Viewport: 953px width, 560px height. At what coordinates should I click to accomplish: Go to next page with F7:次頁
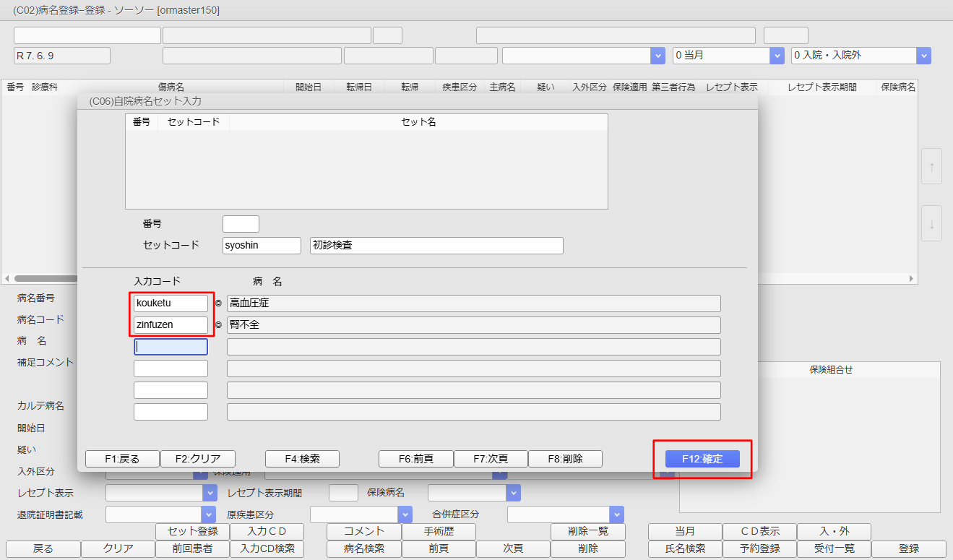pos(491,459)
